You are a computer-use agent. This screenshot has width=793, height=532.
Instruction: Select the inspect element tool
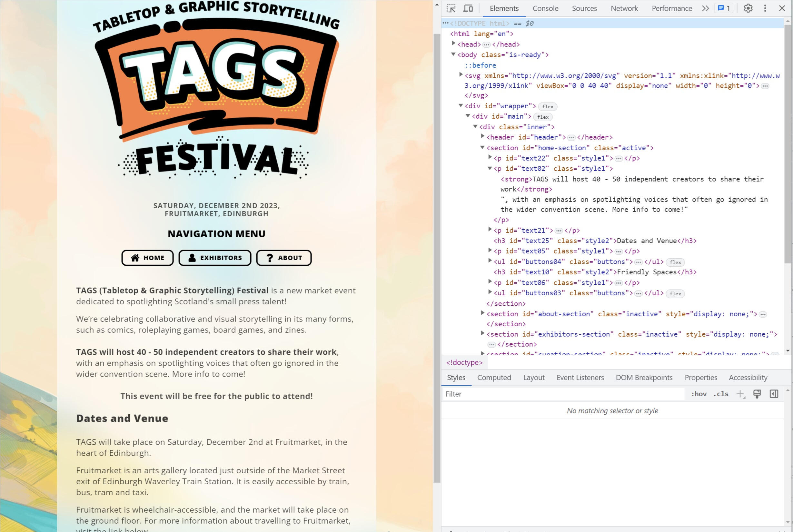(451, 8)
